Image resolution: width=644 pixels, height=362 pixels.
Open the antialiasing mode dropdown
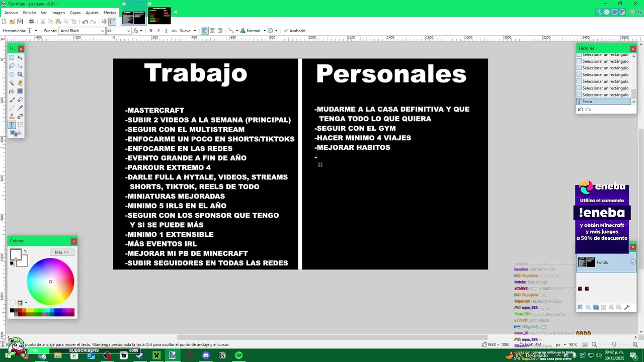(233, 31)
